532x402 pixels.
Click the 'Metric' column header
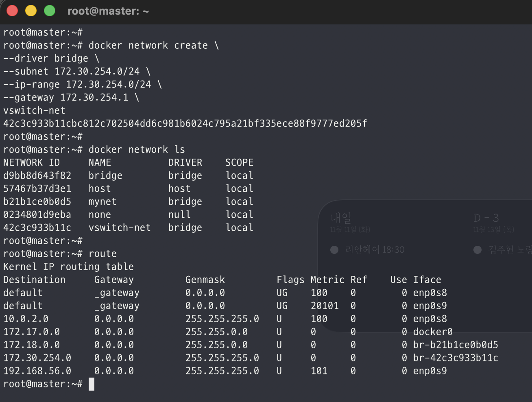pyautogui.click(x=327, y=280)
